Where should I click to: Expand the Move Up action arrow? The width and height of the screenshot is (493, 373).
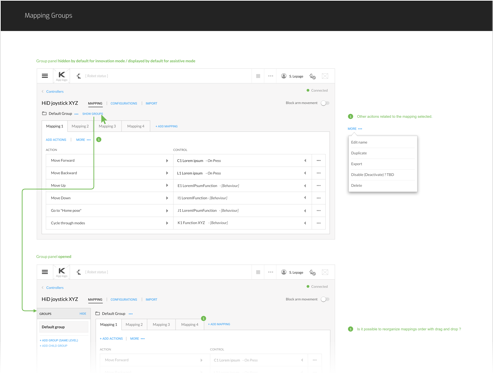tap(167, 185)
